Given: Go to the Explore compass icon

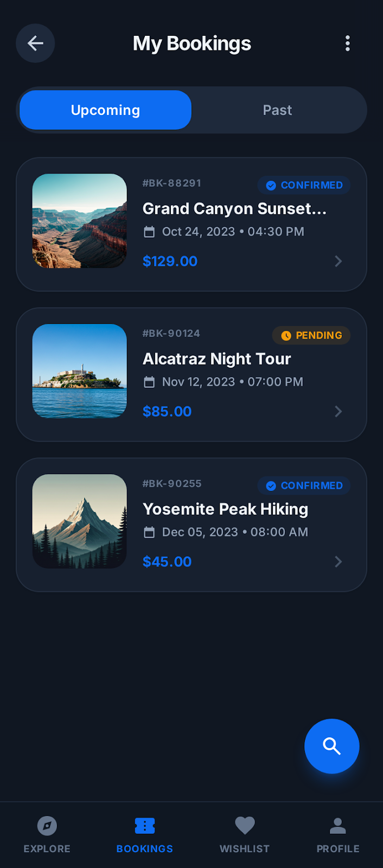Looking at the screenshot, I should (x=47, y=826).
